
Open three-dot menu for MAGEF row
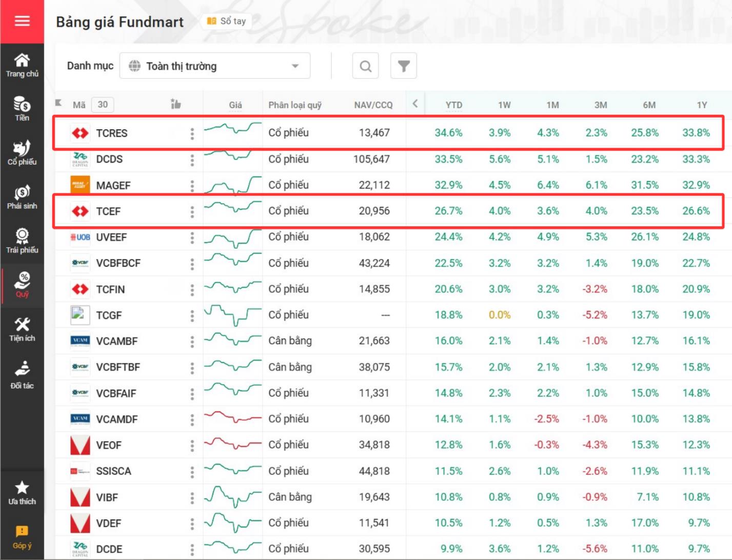[x=192, y=186]
